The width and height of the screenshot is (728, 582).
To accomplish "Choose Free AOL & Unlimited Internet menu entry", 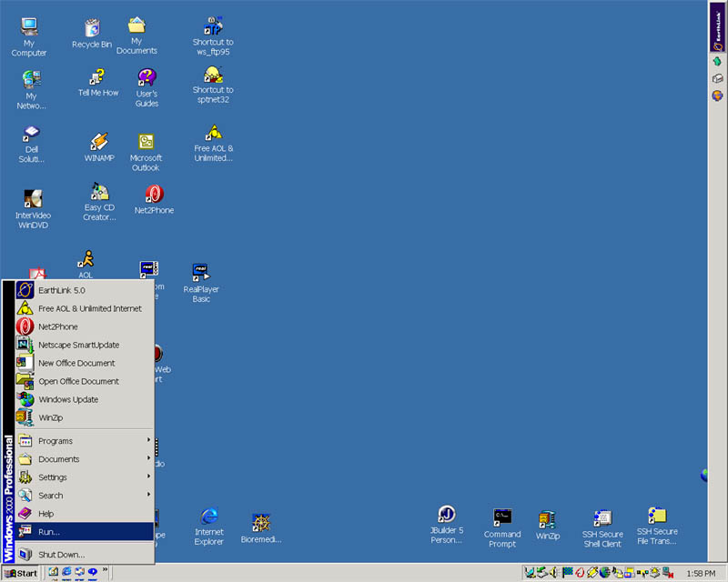I will 85,308.
